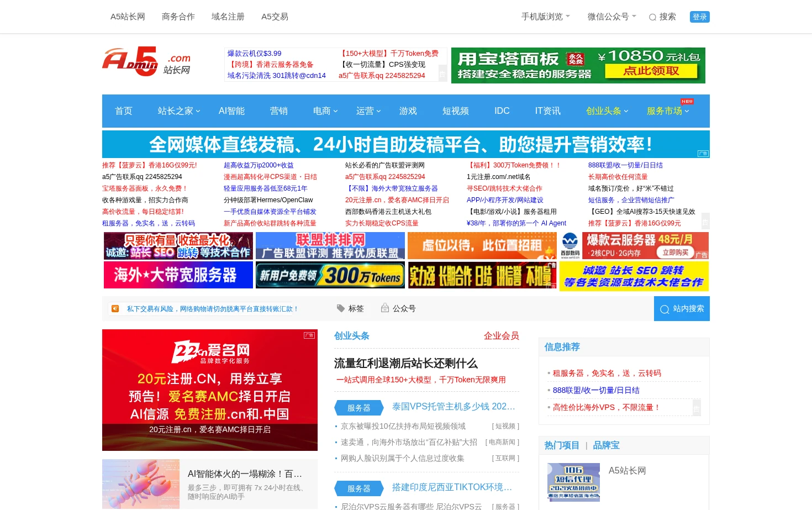Open the 微信公众号 dropdown
The image size is (812, 510).
click(x=612, y=17)
